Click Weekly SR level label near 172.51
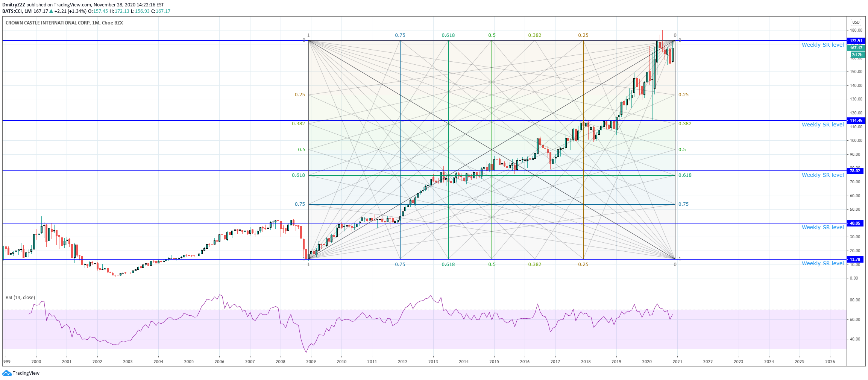 [822, 45]
